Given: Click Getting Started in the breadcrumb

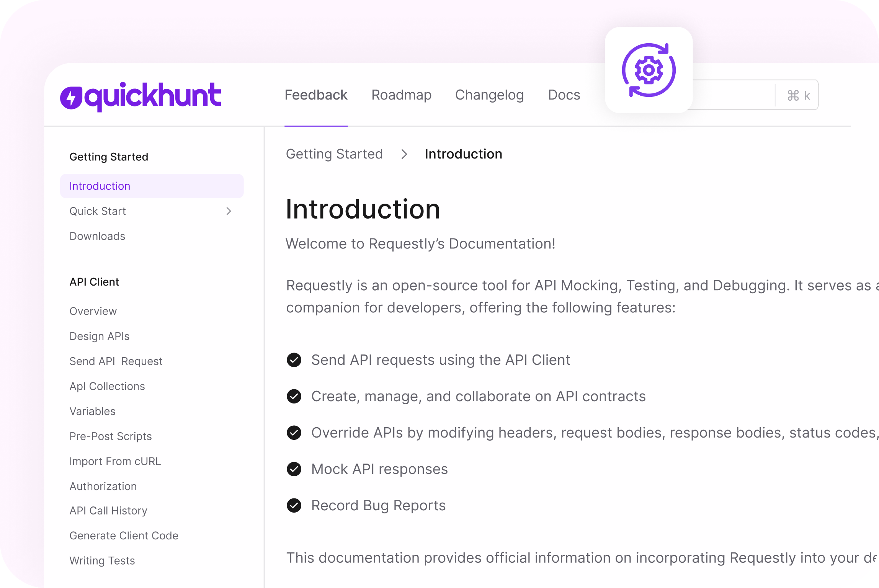Looking at the screenshot, I should [334, 154].
